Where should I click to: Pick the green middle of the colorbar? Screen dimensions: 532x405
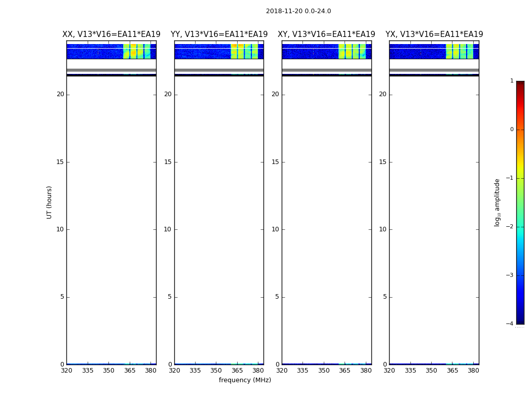point(520,204)
